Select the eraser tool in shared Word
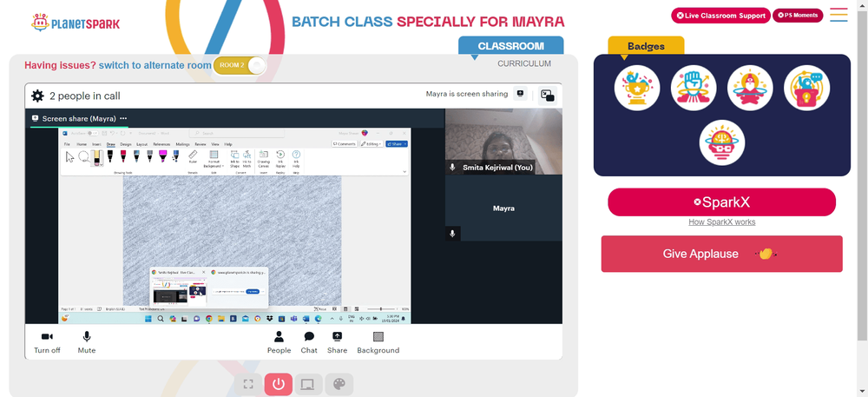 tap(97, 158)
